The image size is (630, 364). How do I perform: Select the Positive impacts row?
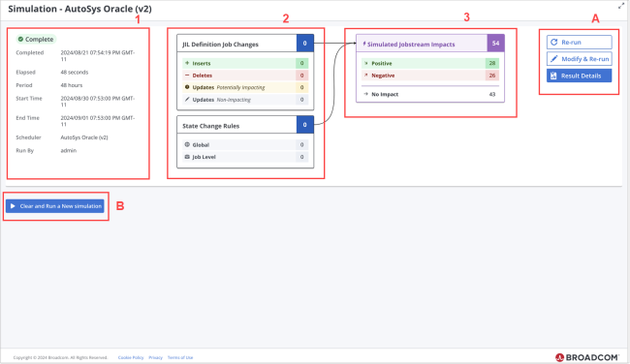[430, 63]
